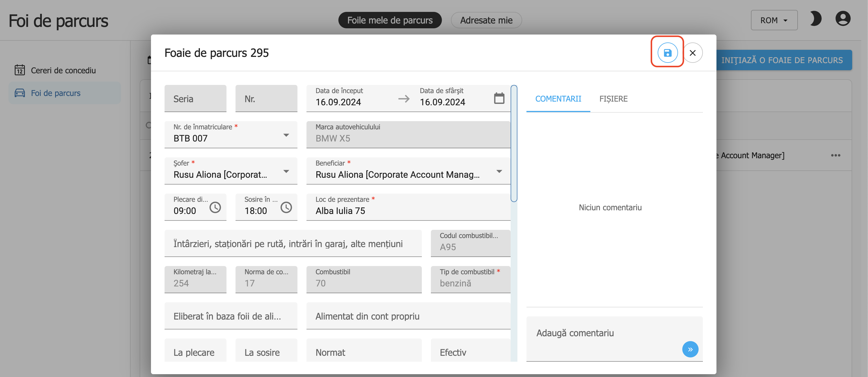868x377 pixels.
Task: Expand the Beneficiar dropdown
Action: coord(499,171)
